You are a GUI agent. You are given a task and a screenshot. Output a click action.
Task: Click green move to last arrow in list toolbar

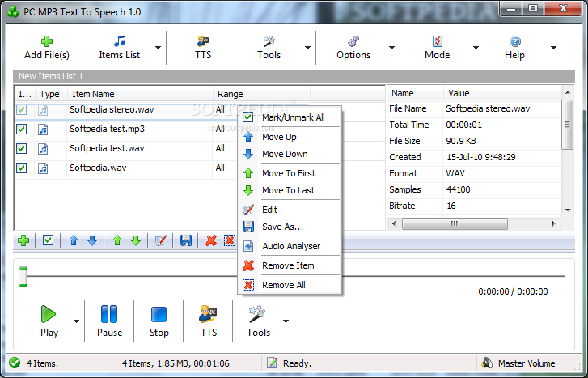(136, 240)
